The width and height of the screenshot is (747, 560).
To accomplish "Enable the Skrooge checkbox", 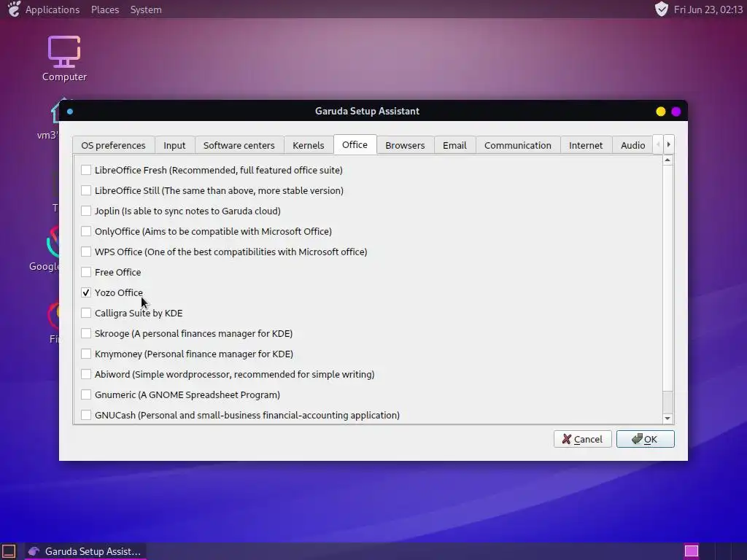I will pos(86,333).
